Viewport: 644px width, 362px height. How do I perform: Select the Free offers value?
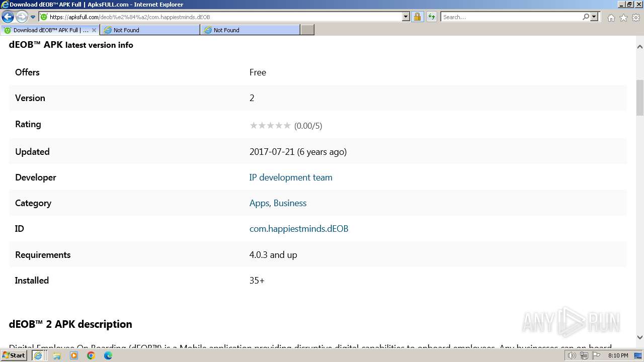point(258,72)
